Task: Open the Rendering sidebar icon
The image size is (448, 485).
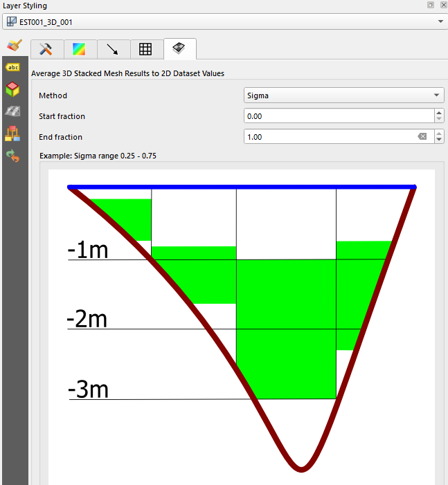Action: click(13, 111)
